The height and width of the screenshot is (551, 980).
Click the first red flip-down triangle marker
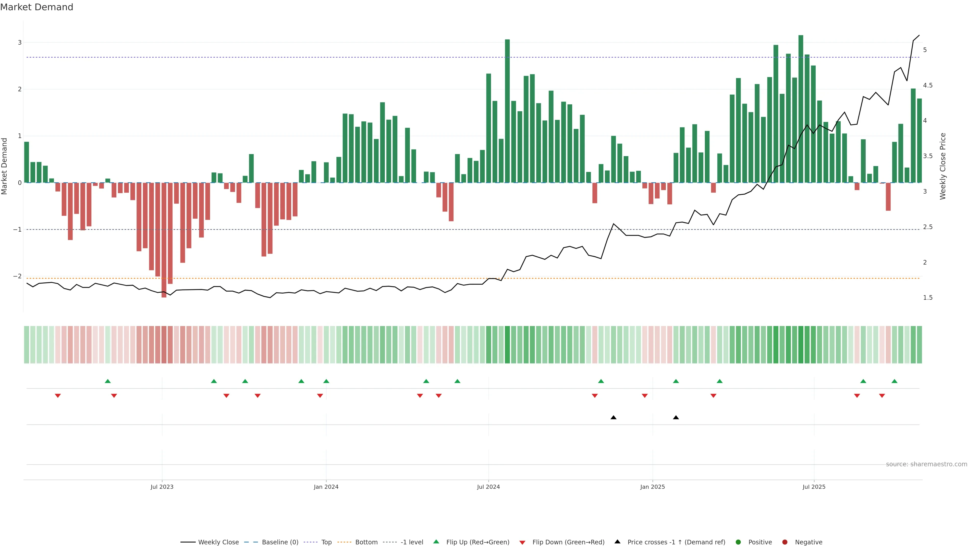click(58, 396)
